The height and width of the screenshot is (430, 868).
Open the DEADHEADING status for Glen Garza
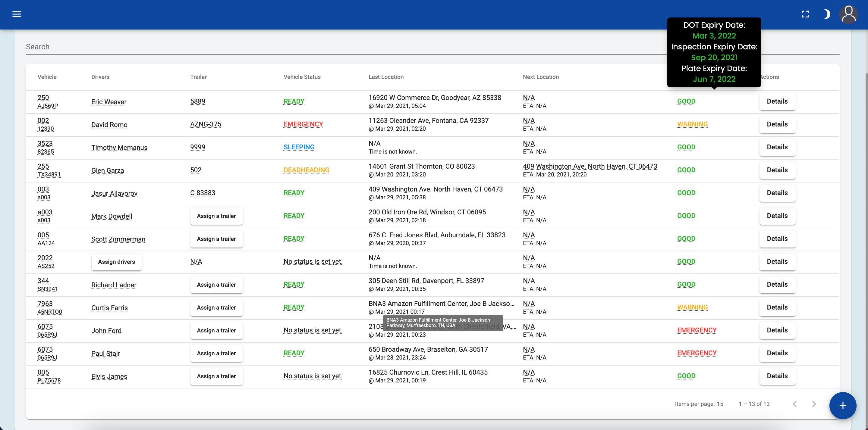pyautogui.click(x=306, y=170)
